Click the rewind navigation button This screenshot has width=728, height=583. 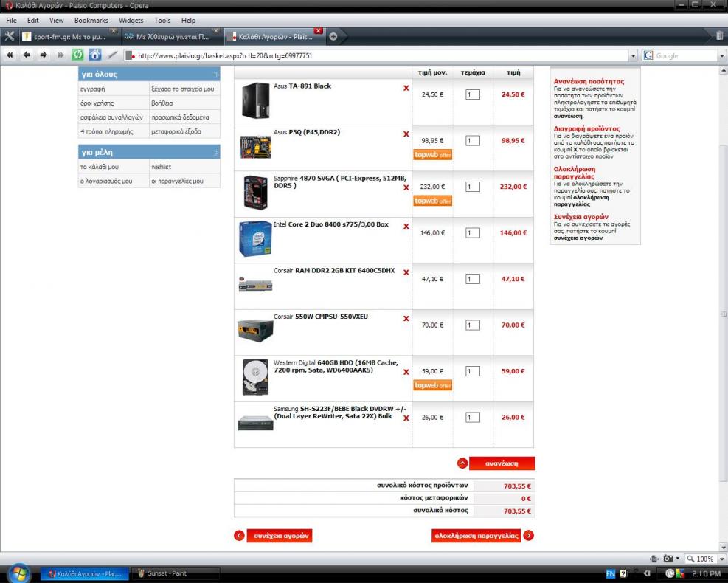coord(10,55)
